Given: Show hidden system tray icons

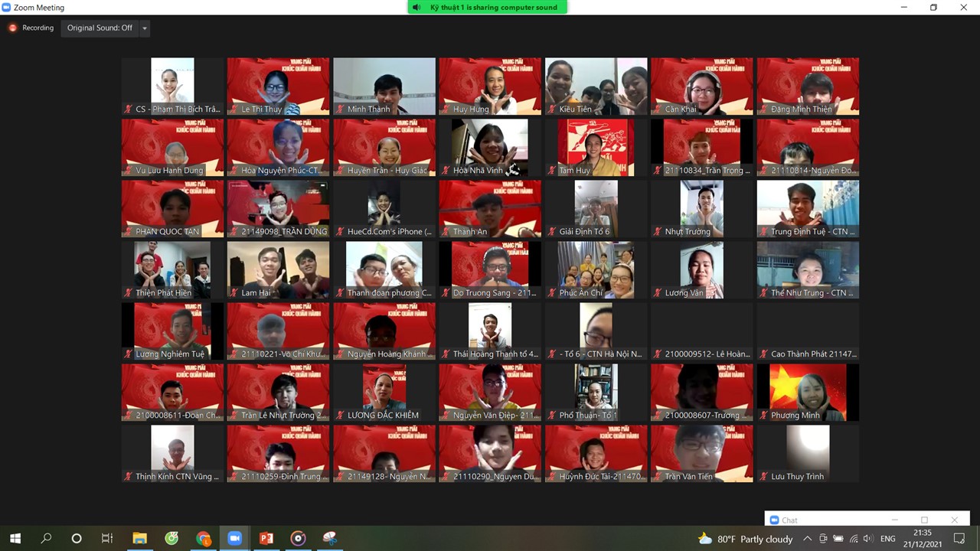Looking at the screenshot, I should (807, 539).
